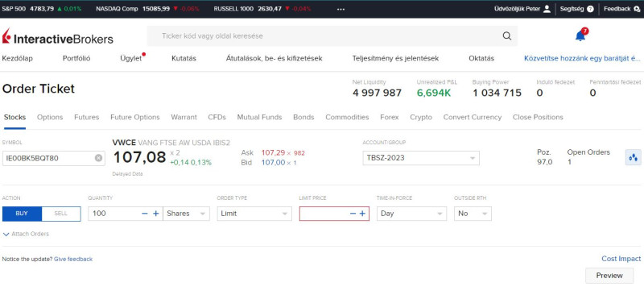Switch to the Forex tab
This screenshot has width=644, height=291.
tap(390, 117)
